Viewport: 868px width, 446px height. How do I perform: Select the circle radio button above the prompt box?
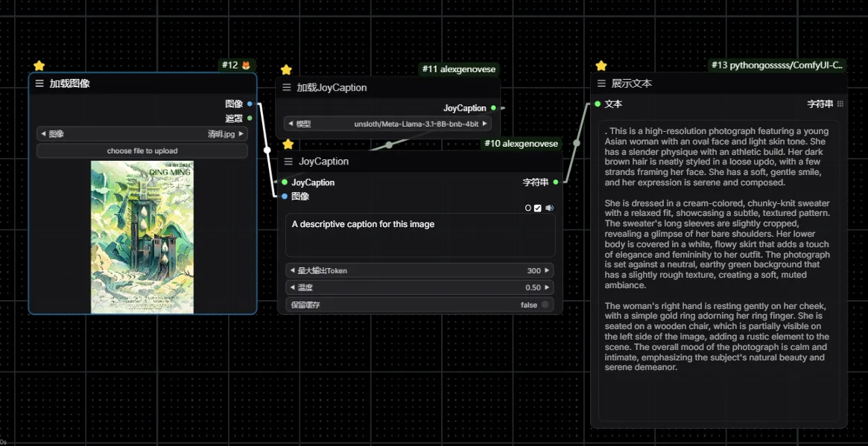pos(528,208)
